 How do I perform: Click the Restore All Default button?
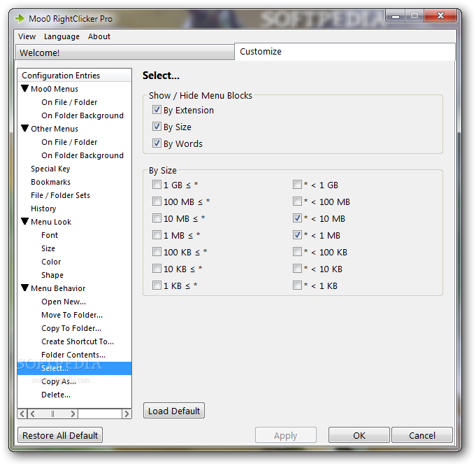click(x=60, y=435)
